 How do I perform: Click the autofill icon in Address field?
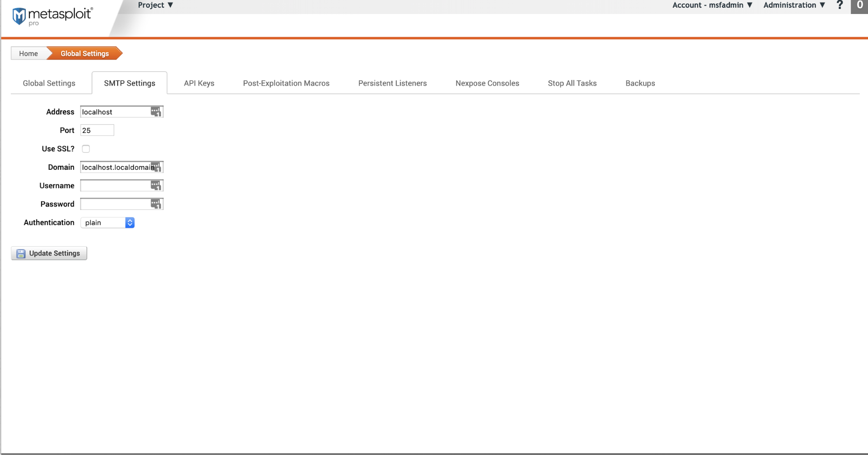click(x=155, y=112)
